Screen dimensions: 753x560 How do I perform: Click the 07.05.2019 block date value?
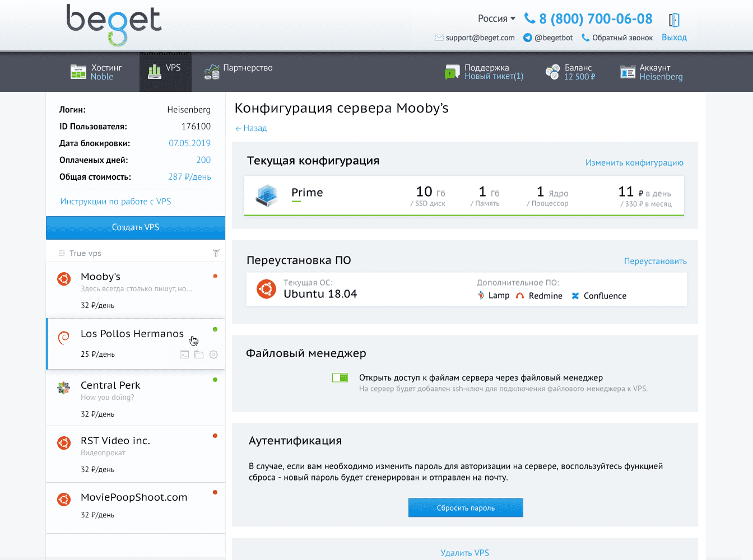[x=190, y=143]
